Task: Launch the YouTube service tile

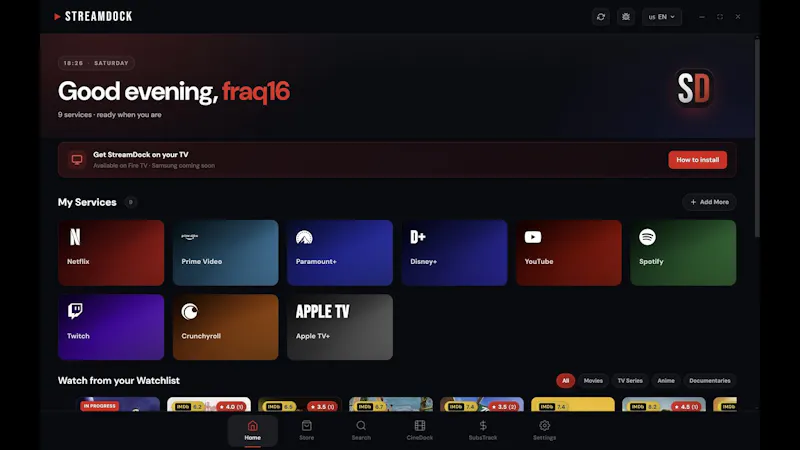Action: point(569,253)
